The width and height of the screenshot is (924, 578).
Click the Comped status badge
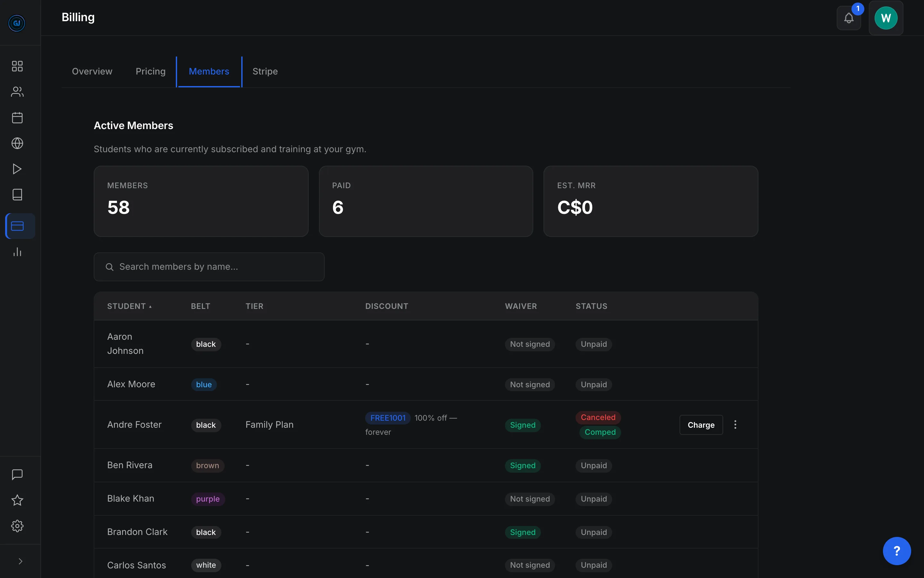[600, 432]
